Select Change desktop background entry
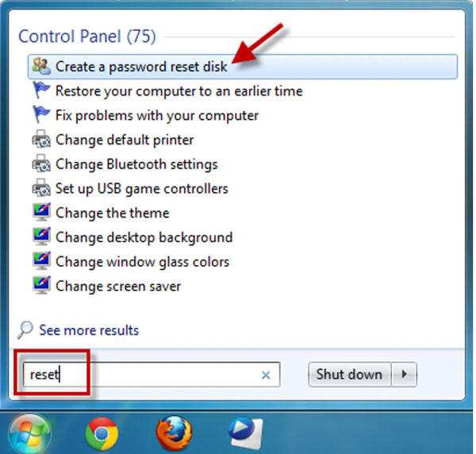476x454 pixels. pyautogui.click(x=144, y=237)
